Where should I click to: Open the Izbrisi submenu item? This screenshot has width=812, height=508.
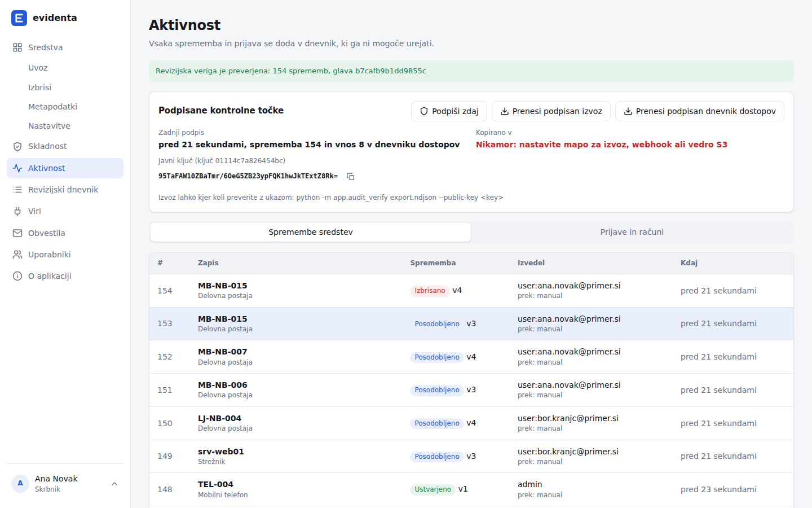tap(39, 87)
